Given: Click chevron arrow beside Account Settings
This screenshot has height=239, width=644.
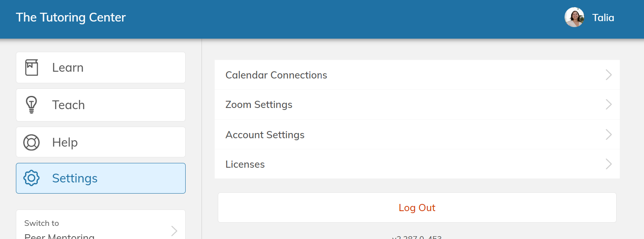Looking at the screenshot, I should pyautogui.click(x=608, y=135).
